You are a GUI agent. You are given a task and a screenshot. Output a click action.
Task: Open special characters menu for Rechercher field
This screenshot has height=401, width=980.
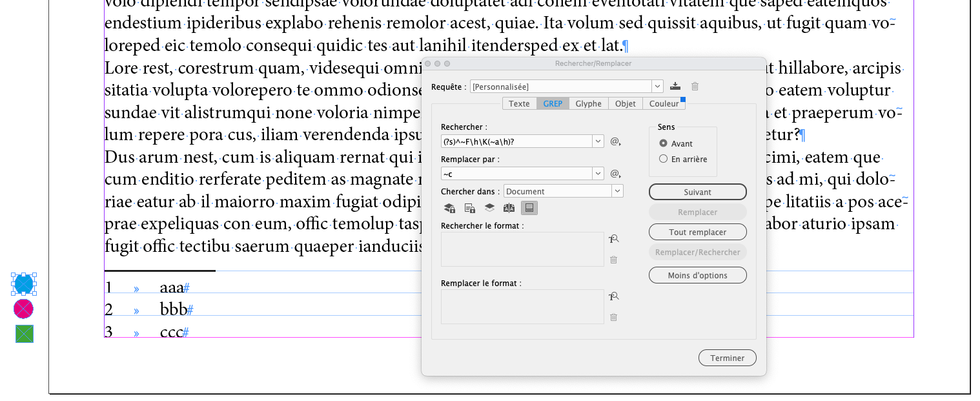613,141
